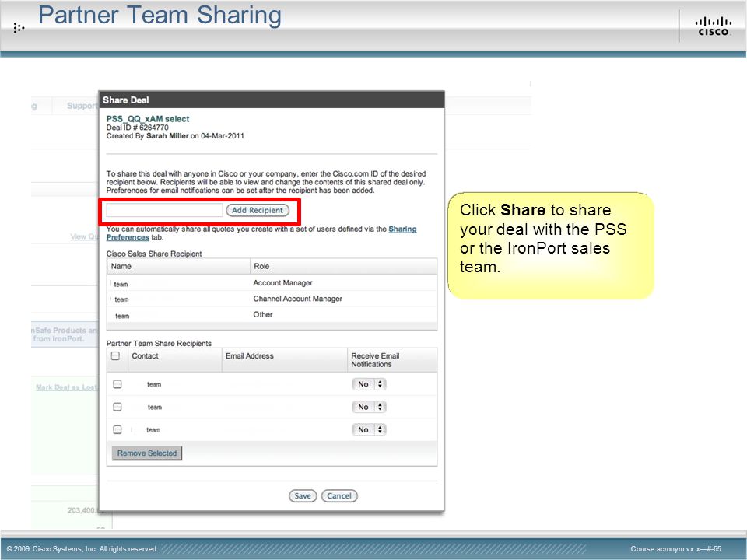747x560 pixels.
Task: Click the Email Address column header
Action: tap(285, 360)
